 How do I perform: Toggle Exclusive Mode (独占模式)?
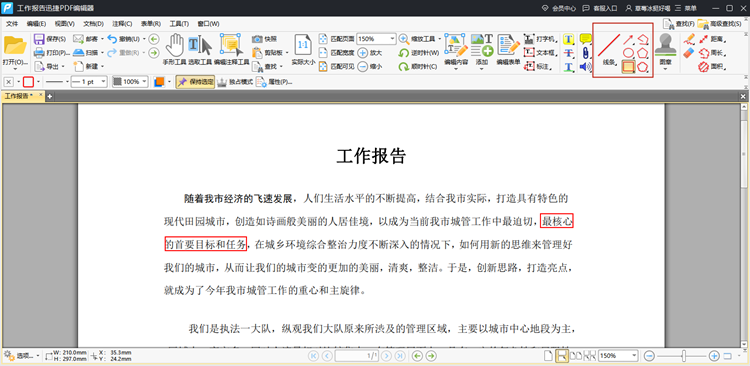tap(234, 82)
